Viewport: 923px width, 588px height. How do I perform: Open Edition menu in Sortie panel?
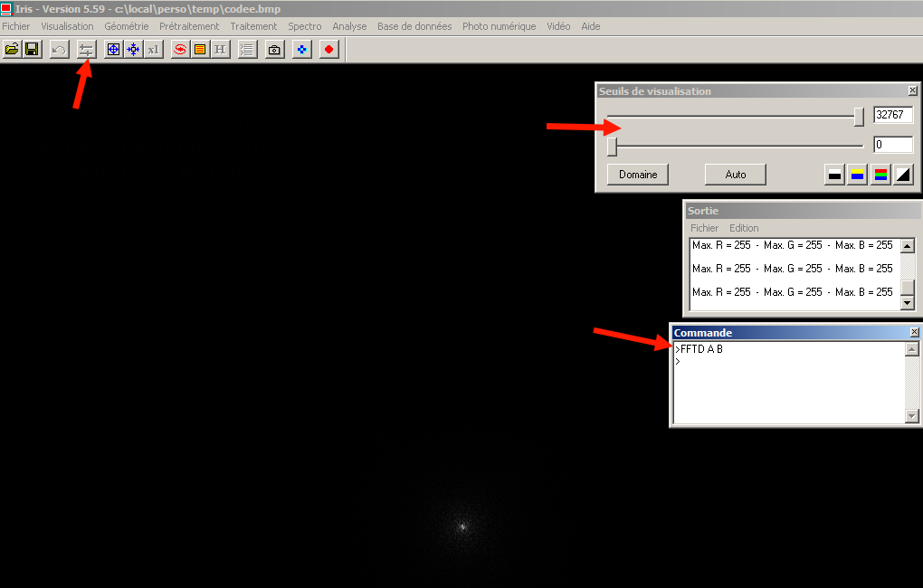[x=744, y=228]
